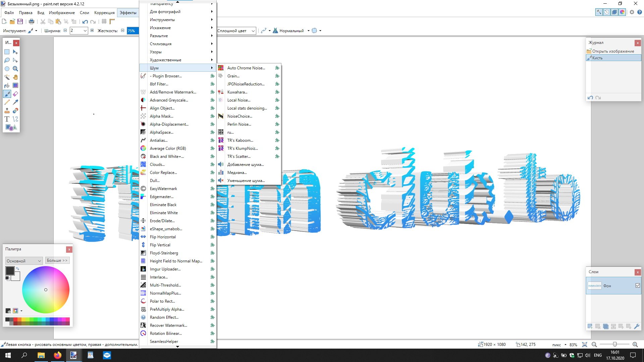Image resolution: width=644 pixels, height=362 pixels.
Task: Toggle History window visibility button
Action: (607, 12)
